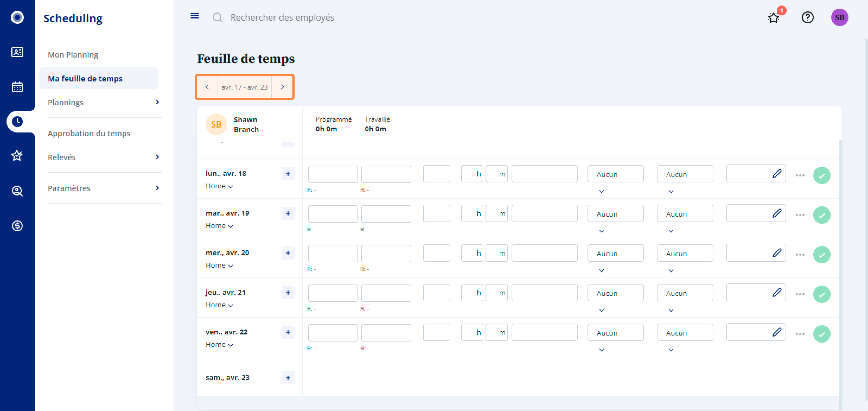868x411 pixels.
Task: Open the dollar payroll sidebar icon
Action: [x=17, y=226]
